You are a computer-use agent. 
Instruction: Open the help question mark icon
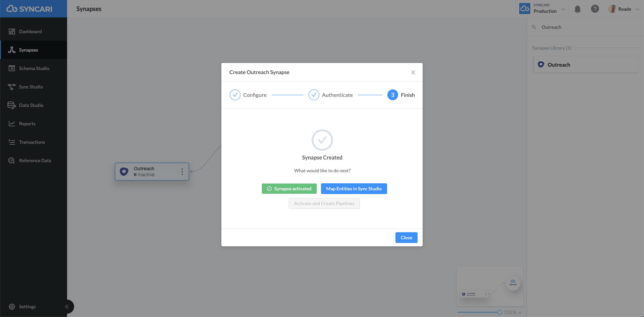pyautogui.click(x=595, y=9)
